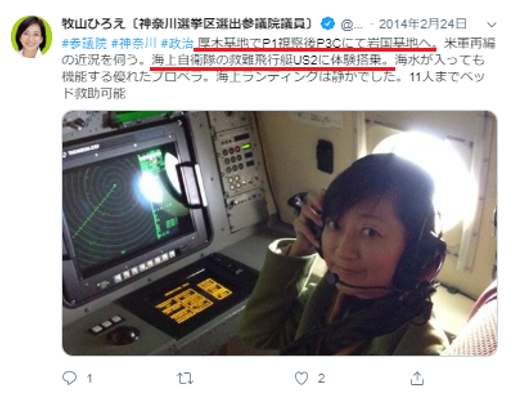The height and width of the screenshot is (402, 514).
Task: Open the 2014年2月24日 timestamp
Action: [423, 24]
